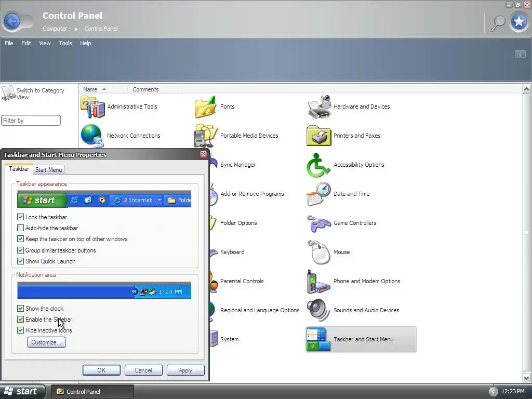The height and width of the screenshot is (399, 532).
Task: Open the Edit menu
Action: [26, 43]
